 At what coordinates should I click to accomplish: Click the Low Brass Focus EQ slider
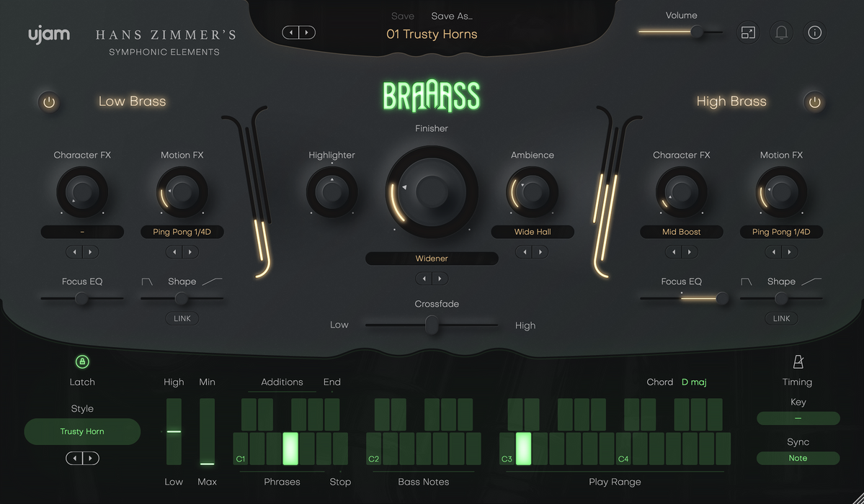pos(82,299)
